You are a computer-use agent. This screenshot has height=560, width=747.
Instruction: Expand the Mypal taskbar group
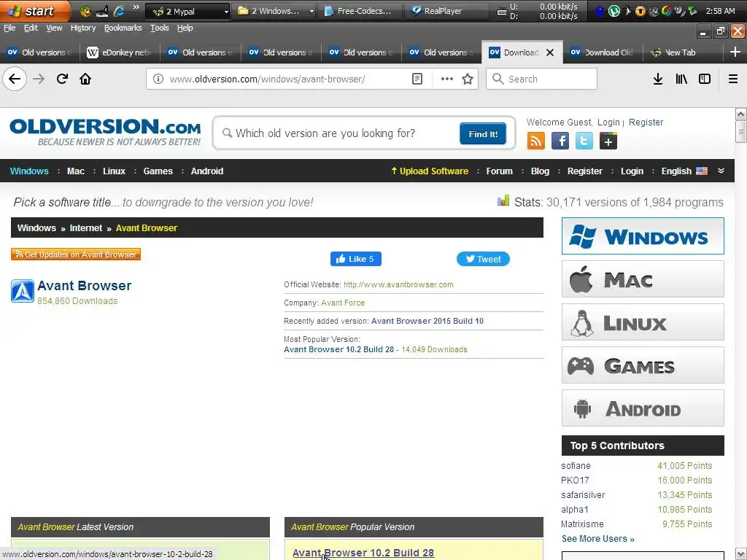coord(187,11)
